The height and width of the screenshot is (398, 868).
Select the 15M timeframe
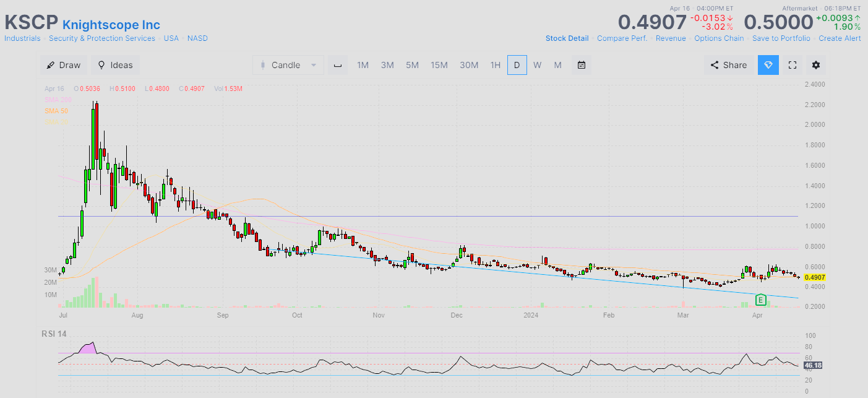439,65
